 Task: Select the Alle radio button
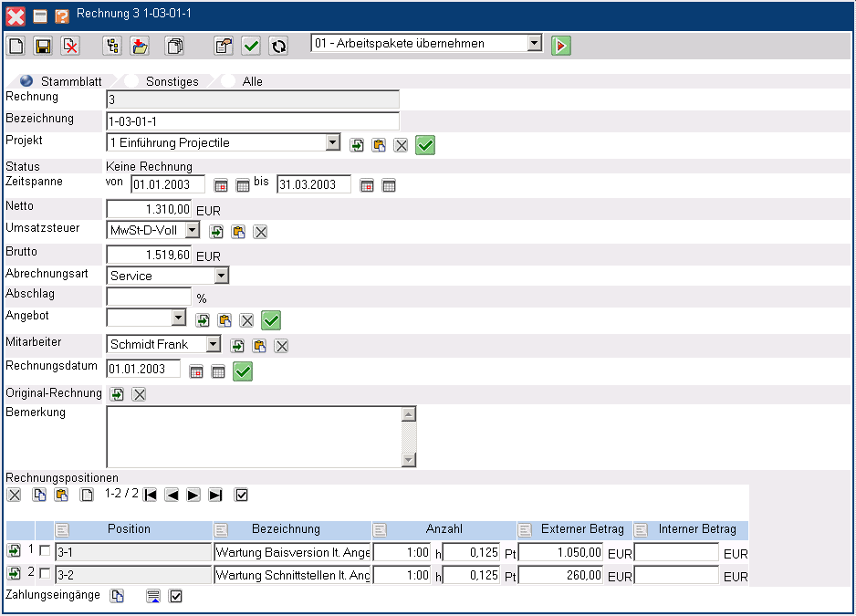click(x=228, y=81)
